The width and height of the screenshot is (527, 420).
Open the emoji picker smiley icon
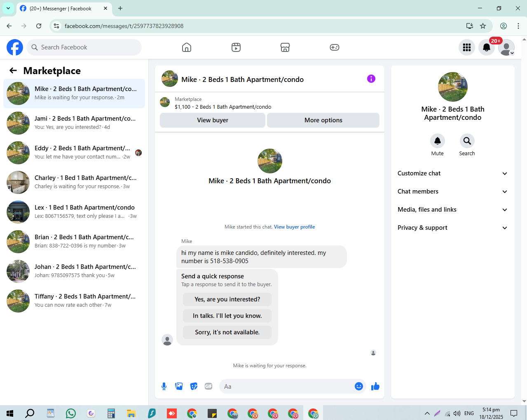click(x=359, y=386)
